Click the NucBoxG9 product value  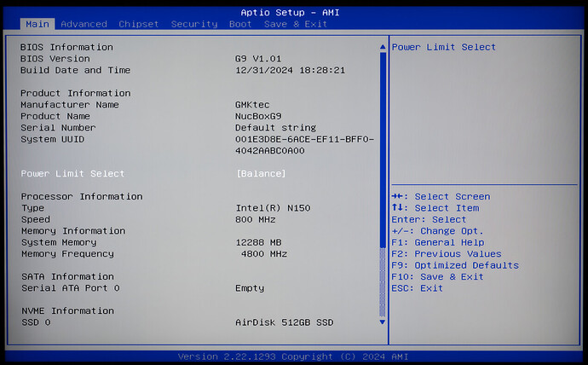258,116
